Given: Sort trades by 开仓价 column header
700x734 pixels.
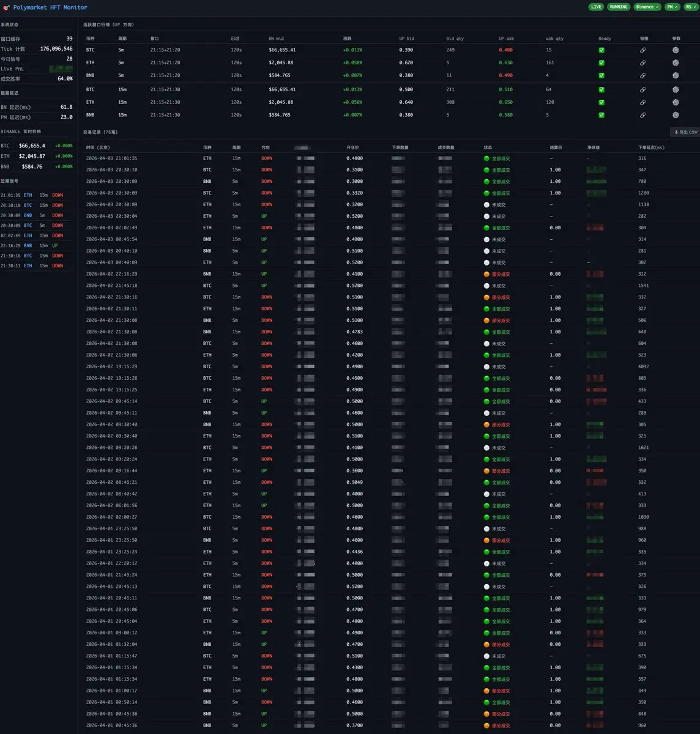Looking at the screenshot, I should pos(352,147).
